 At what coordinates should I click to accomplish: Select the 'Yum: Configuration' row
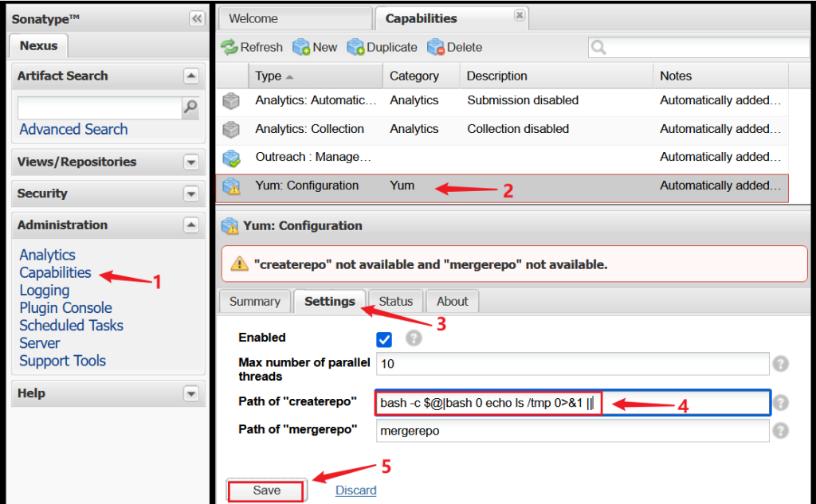pos(502,188)
